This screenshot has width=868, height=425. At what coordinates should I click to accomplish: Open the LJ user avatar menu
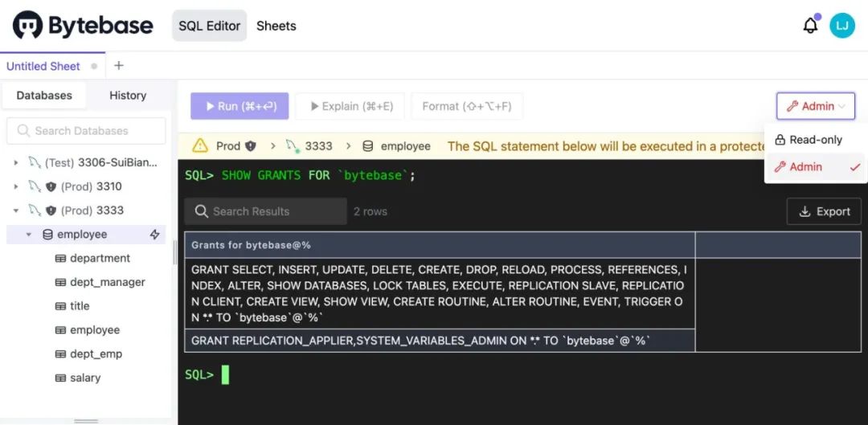(x=842, y=26)
